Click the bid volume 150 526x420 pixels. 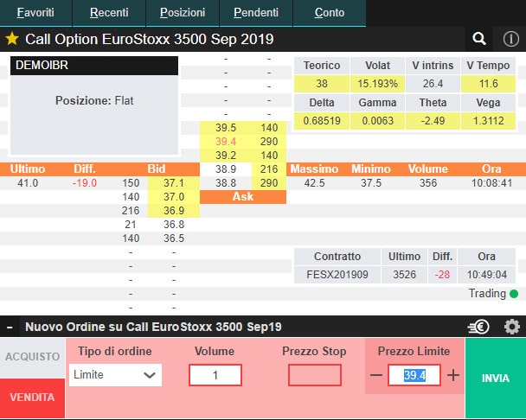[x=131, y=183]
